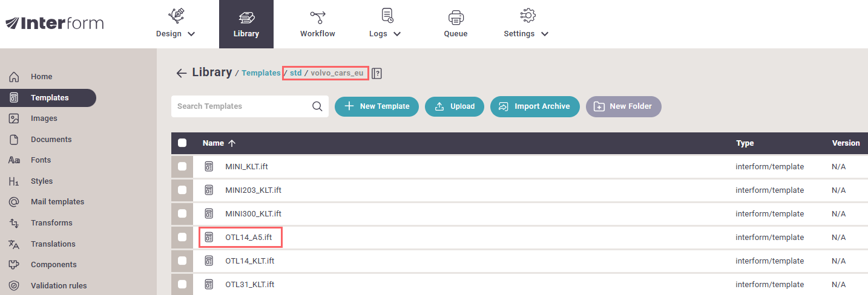This screenshot has width=868, height=295.
Task: Click the back arrow beside Library
Action: point(181,73)
